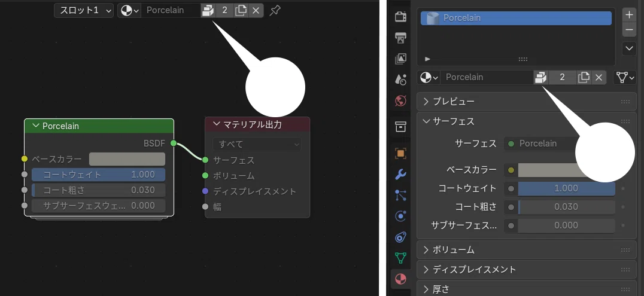Duplicate material via properties panel copy icon
The width and height of the screenshot is (644, 296).
pyautogui.click(x=584, y=77)
